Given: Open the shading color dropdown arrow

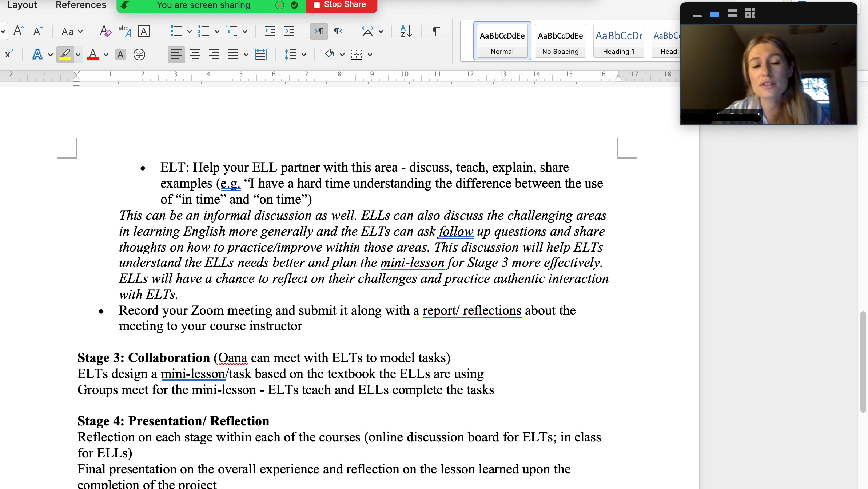Looking at the screenshot, I should click(342, 55).
